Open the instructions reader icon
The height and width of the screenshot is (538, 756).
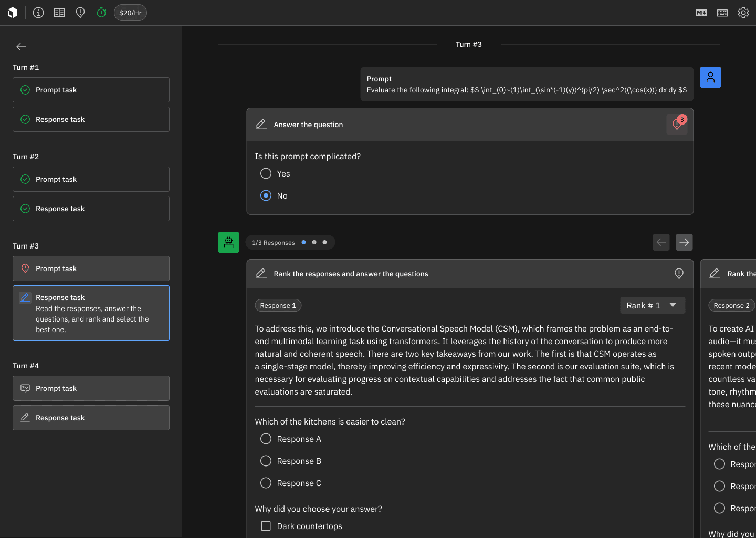coord(59,13)
